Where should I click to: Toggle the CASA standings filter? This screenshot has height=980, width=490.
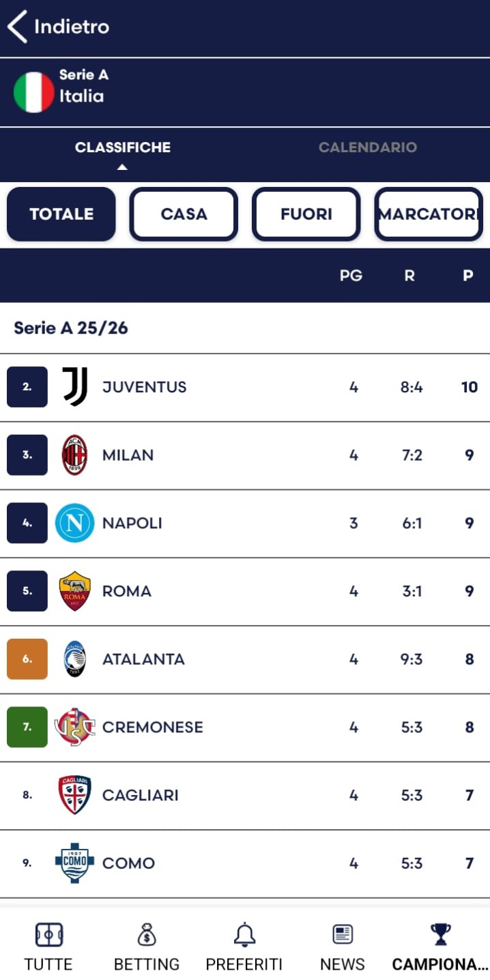[x=184, y=214]
